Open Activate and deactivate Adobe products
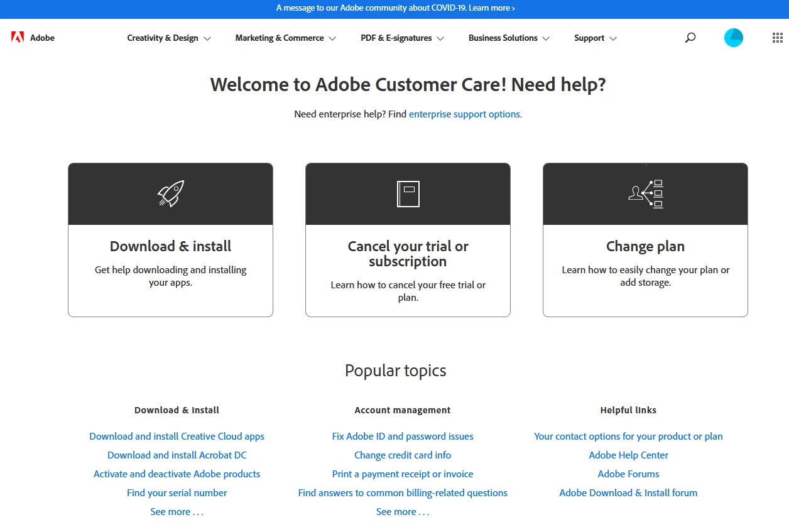 pyautogui.click(x=177, y=474)
